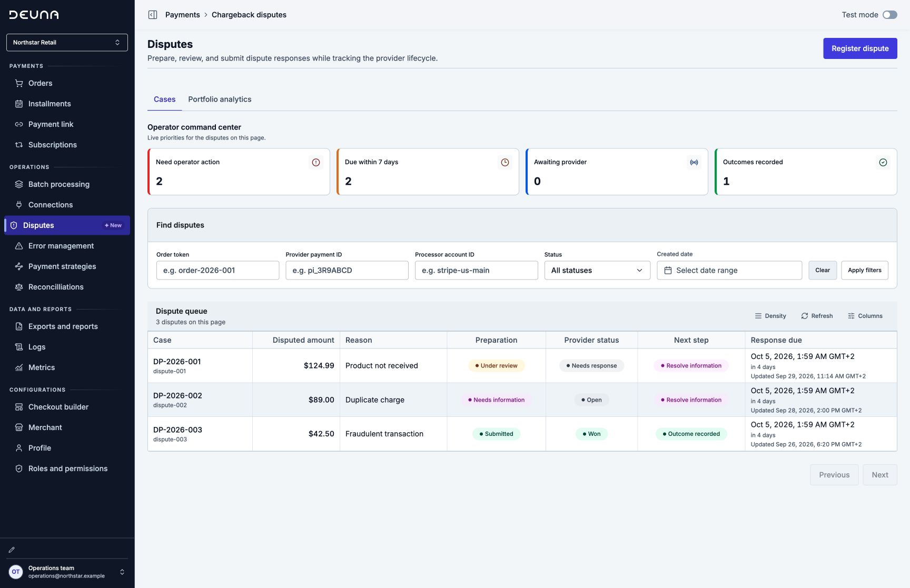This screenshot has height=588, width=910.
Task: Collapse the sidebar panel icon
Action: point(153,15)
